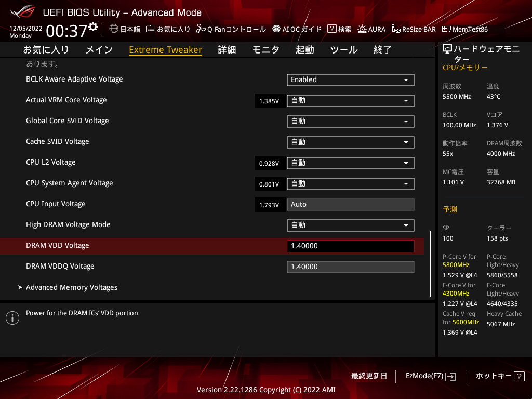Click EzMode(F7) button text

pos(424,376)
